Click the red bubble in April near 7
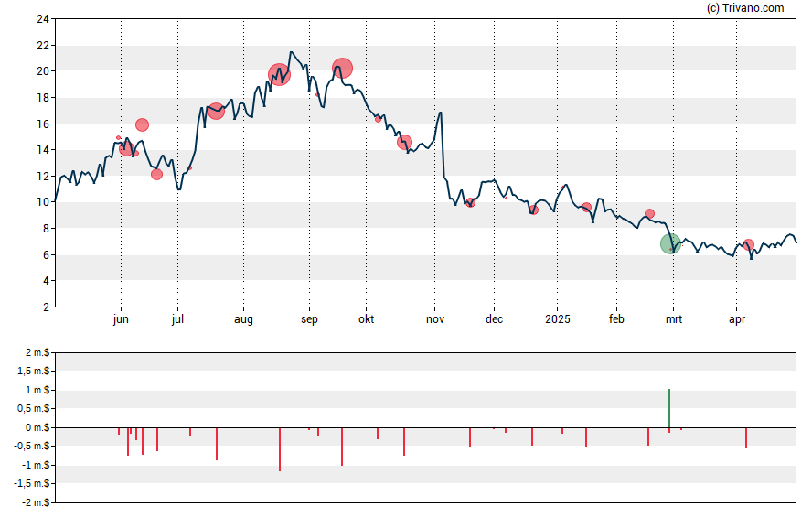 [748, 244]
